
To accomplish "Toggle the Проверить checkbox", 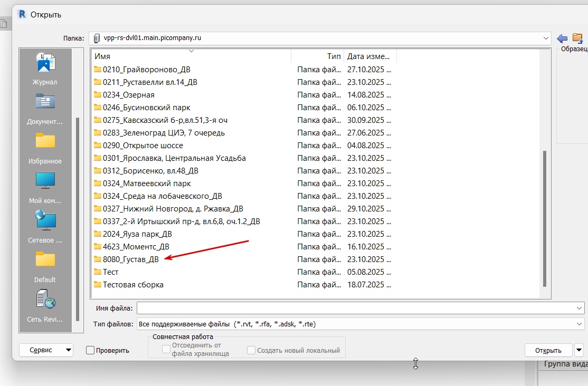I will click(90, 350).
